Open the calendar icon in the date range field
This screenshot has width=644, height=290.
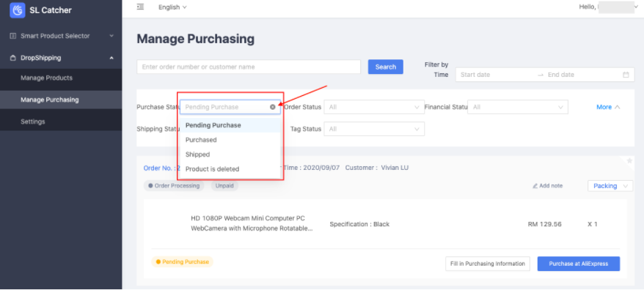pos(626,75)
